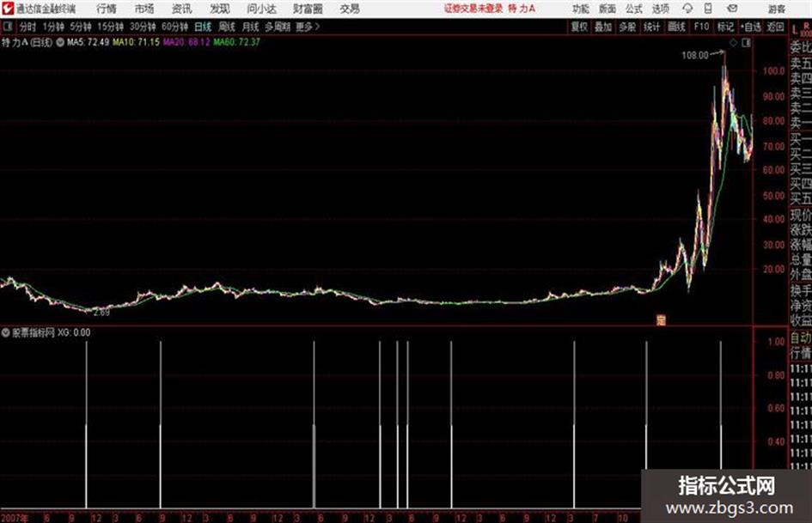The image size is (812, 523).
Task: Open the 公式 menu
Action: (634, 9)
